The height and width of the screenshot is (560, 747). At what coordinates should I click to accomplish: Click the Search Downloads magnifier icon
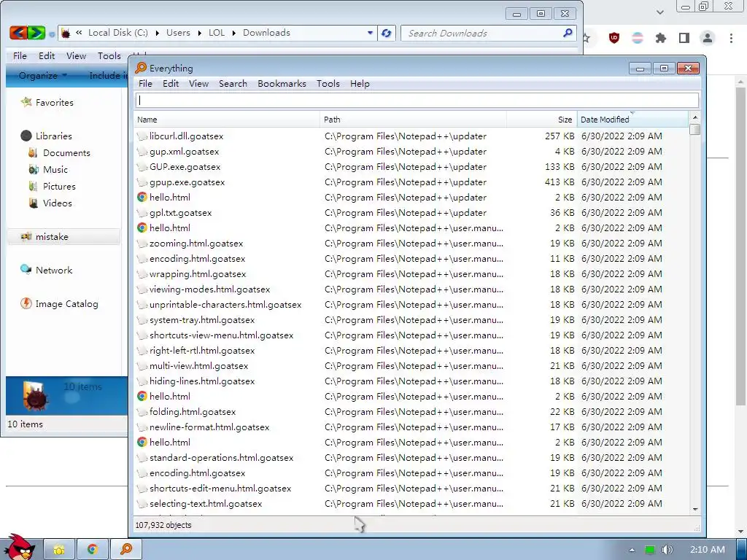tap(568, 33)
